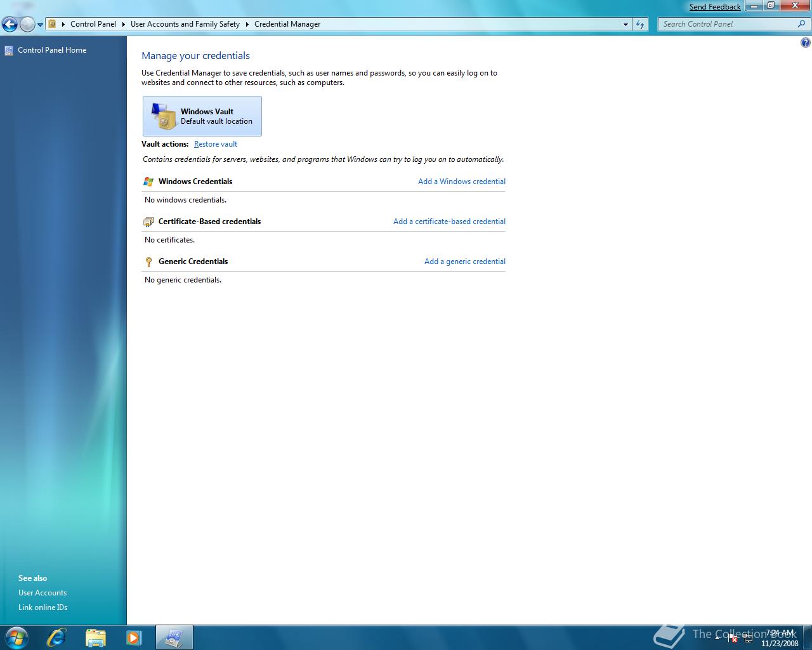Launch Internet Explorer from taskbar
This screenshot has height=650, width=812.
[56, 637]
